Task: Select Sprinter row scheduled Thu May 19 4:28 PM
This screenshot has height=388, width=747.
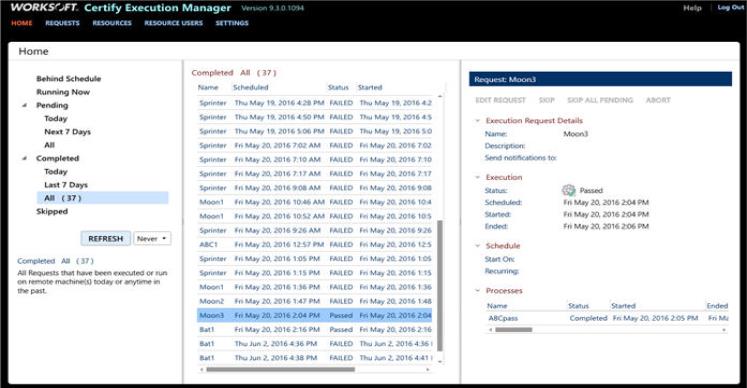Action: (315, 103)
